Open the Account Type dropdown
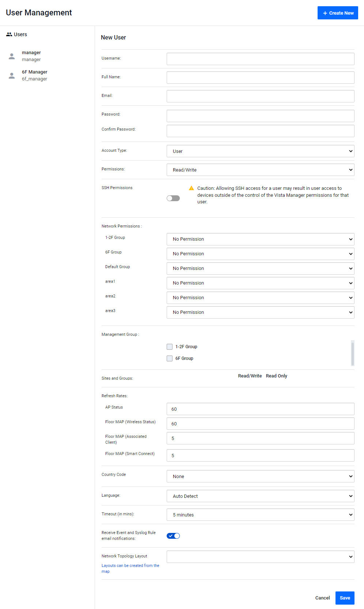Image resolution: width=364 pixels, height=609 pixels. [x=260, y=151]
